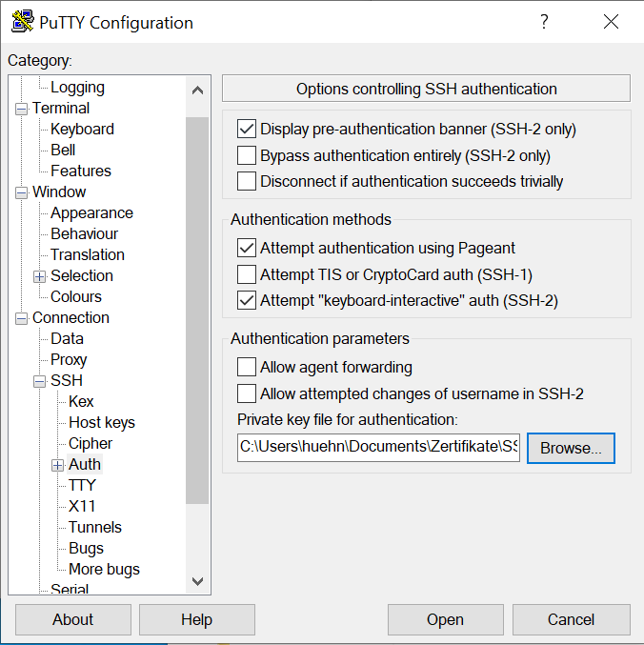644x645 pixels.
Task: Click the private key file path field
Action: click(378, 447)
